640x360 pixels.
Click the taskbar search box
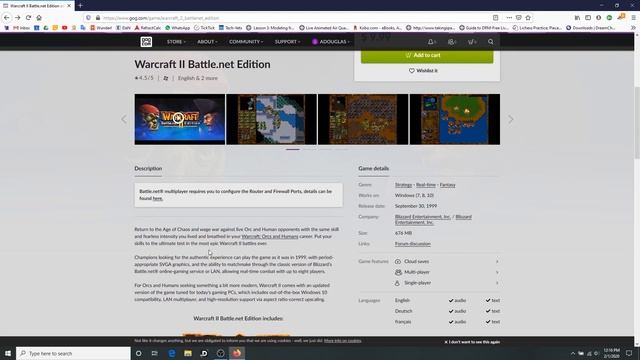[x=73, y=353]
